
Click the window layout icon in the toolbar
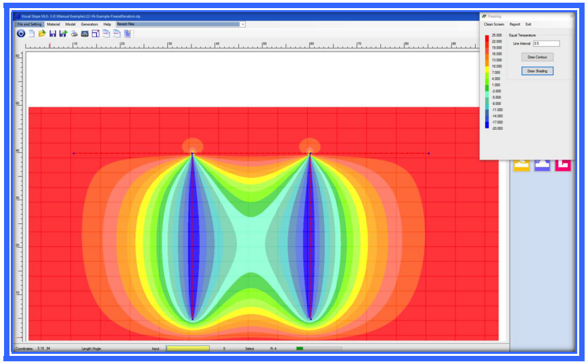tap(96, 33)
